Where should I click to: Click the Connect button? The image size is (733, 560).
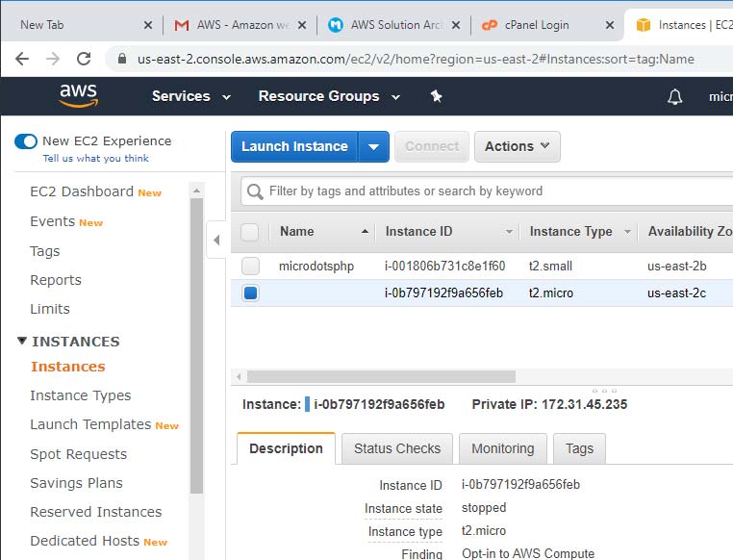(x=432, y=147)
